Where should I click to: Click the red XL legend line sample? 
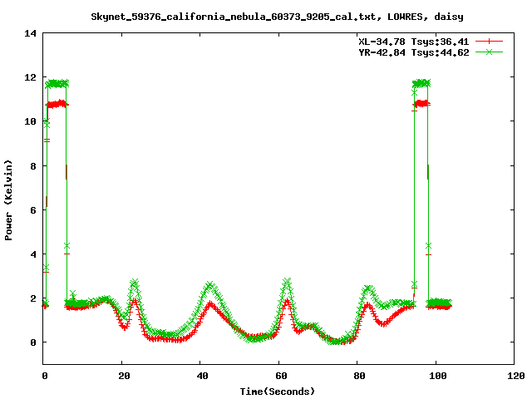point(489,42)
